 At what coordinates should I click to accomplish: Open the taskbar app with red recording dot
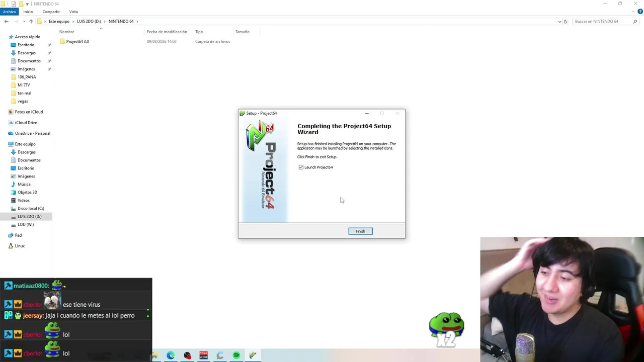[x=187, y=356]
